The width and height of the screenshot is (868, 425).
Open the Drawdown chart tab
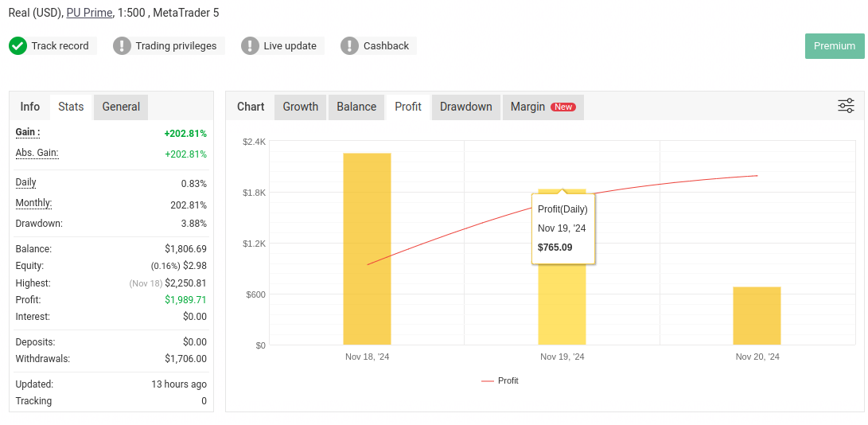coord(465,107)
